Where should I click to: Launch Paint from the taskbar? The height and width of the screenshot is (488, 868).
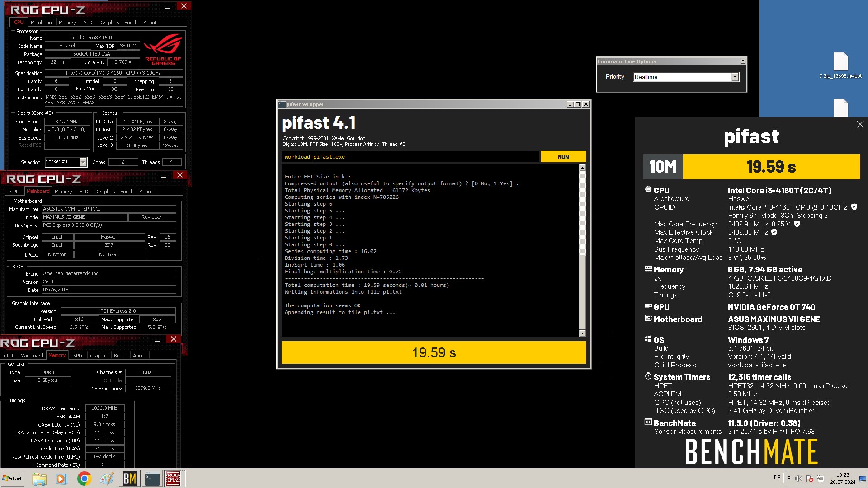tap(107, 479)
